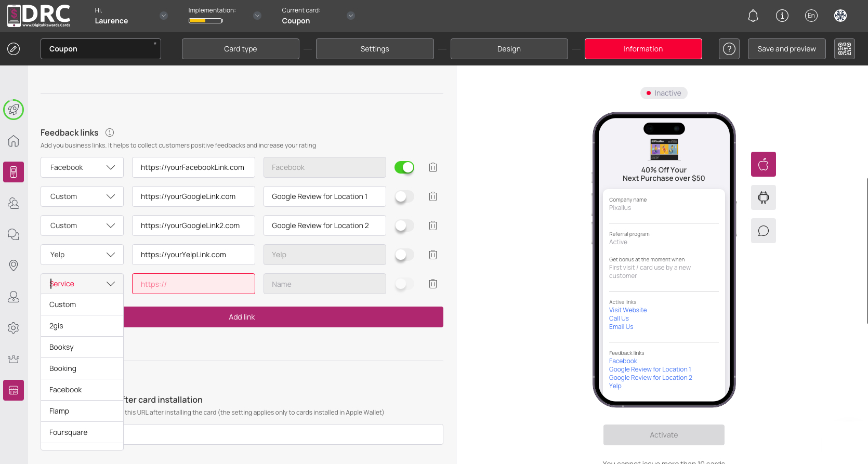Open the user account sidebar icon
Image resolution: width=868 pixels, height=464 pixels.
coord(14,297)
